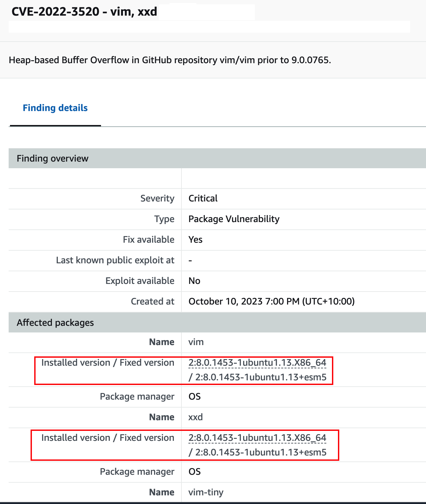Open the Finding details tab
This screenshot has width=426, height=504.
[55, 108]
